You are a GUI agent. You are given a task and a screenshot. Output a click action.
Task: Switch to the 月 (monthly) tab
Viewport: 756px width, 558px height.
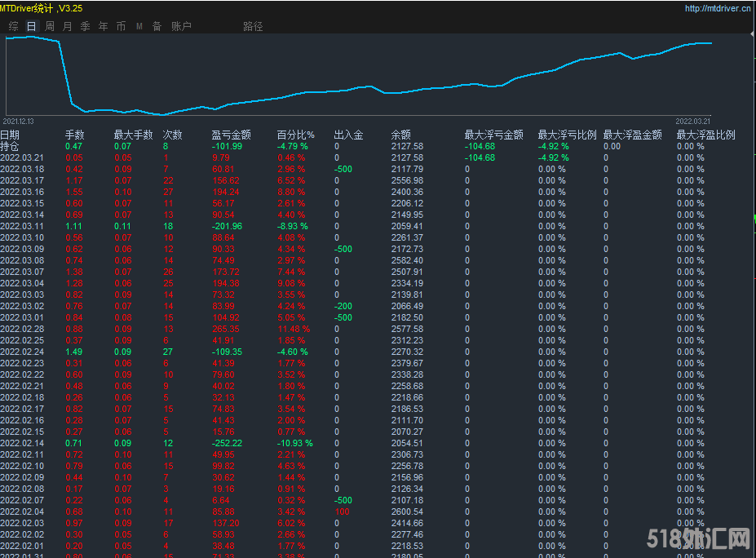[68, 26]
